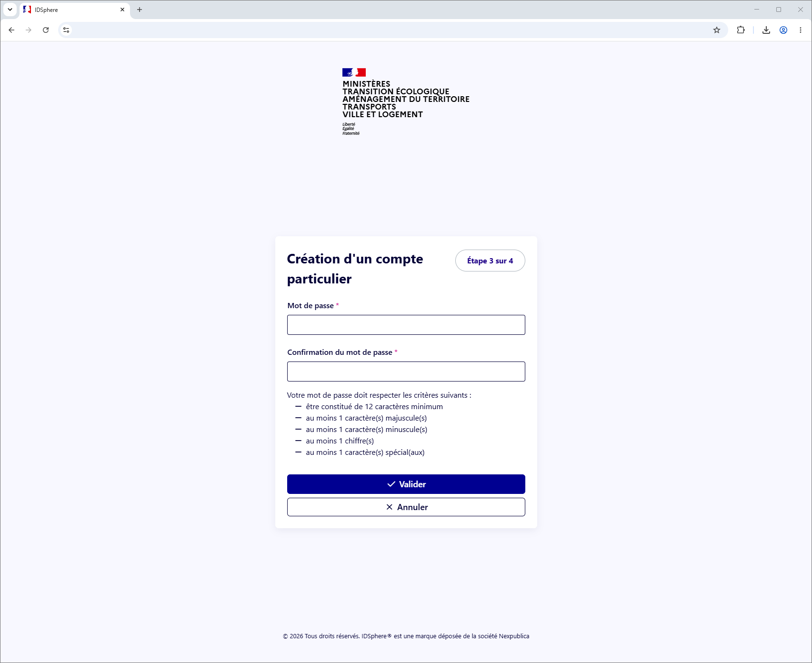
Task: Select the IDSphere tab
Action: pos(75,10)
